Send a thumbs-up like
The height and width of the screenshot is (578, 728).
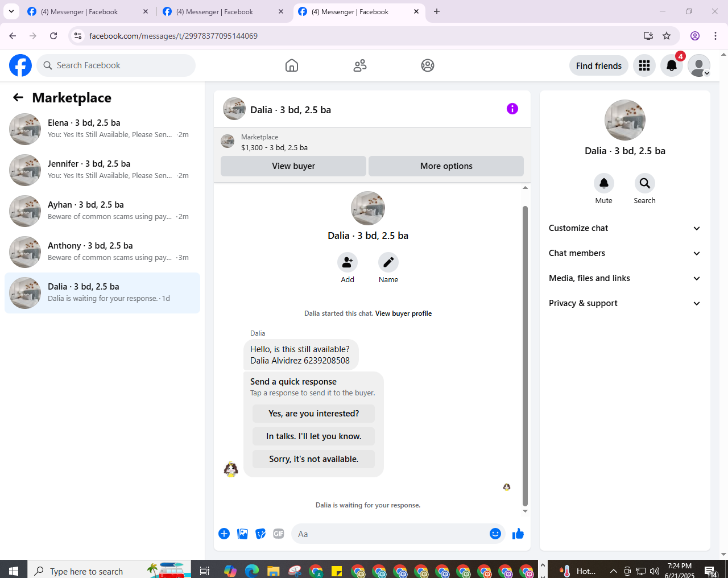[518, 534]
